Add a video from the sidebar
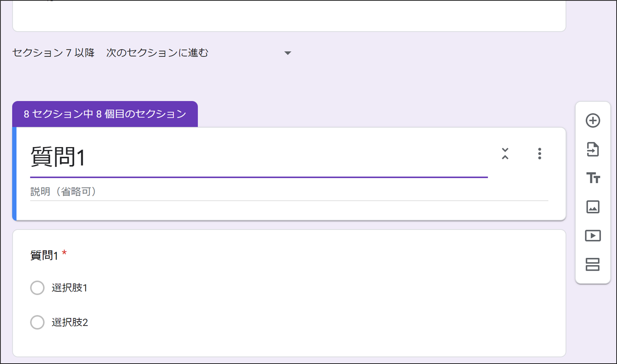The height and width of the screenshot is (364, 617). tap(593, 236)
